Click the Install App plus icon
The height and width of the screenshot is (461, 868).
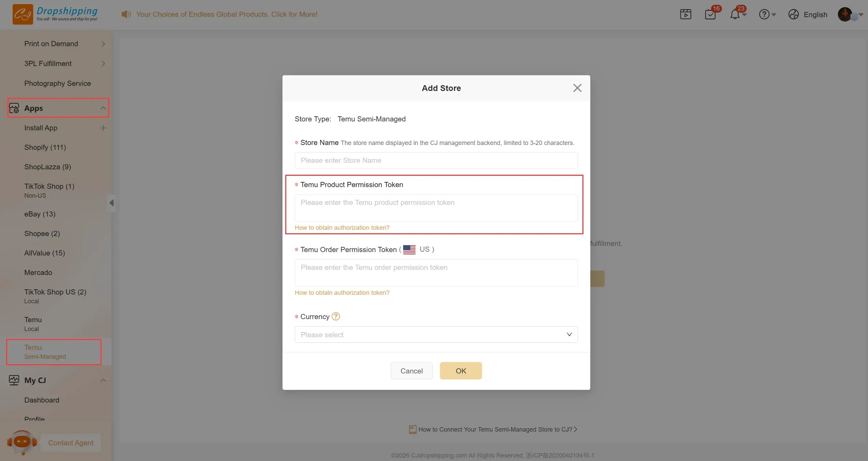click(x=103, y=128)
